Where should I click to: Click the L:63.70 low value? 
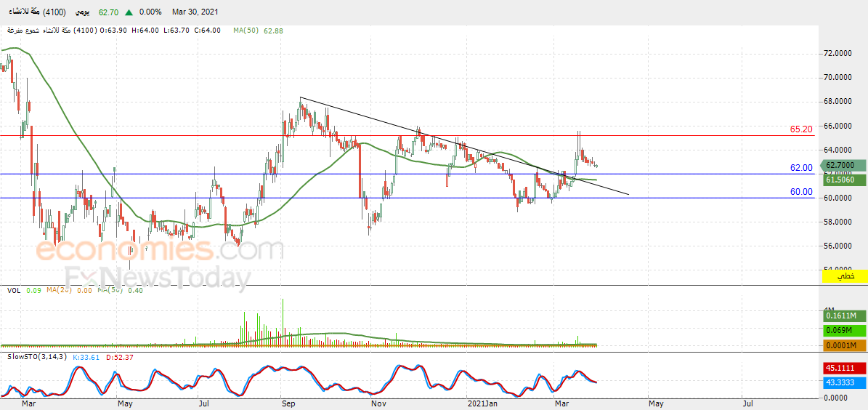point(174,31)
